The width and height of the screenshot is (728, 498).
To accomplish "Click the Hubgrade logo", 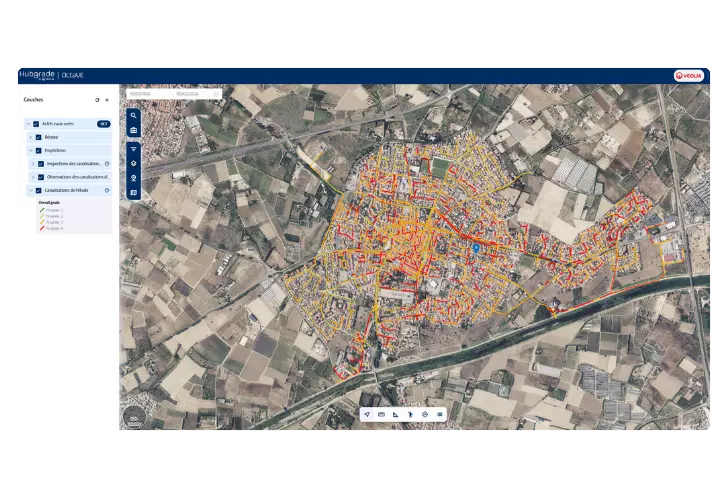I will (37, 75).
